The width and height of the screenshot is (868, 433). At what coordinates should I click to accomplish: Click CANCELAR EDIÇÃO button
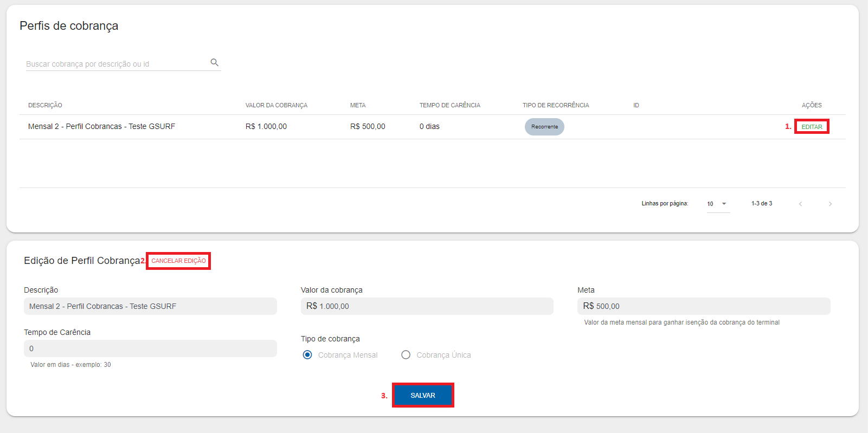[178, 261]
